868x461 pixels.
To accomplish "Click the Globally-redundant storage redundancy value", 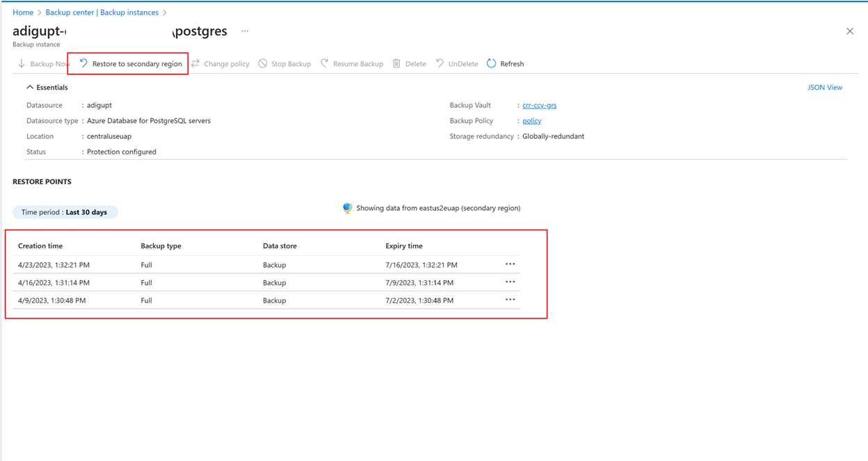I will 554,136.
